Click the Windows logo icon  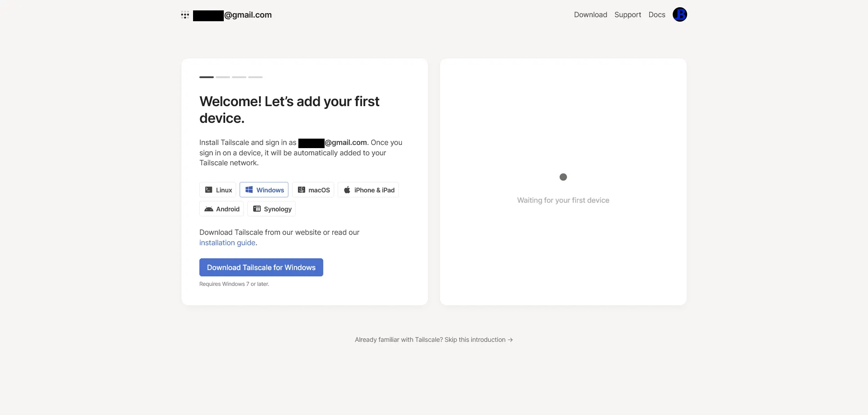coord(249,190)
